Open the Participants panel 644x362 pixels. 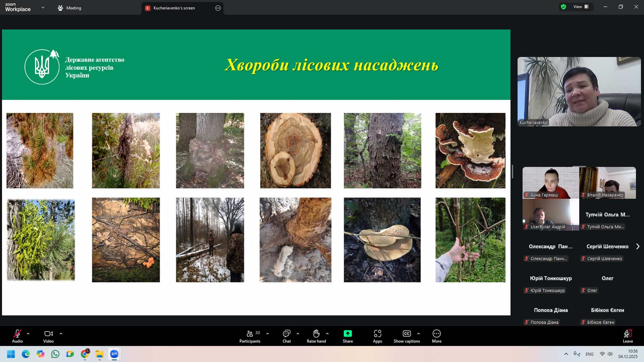250,336
